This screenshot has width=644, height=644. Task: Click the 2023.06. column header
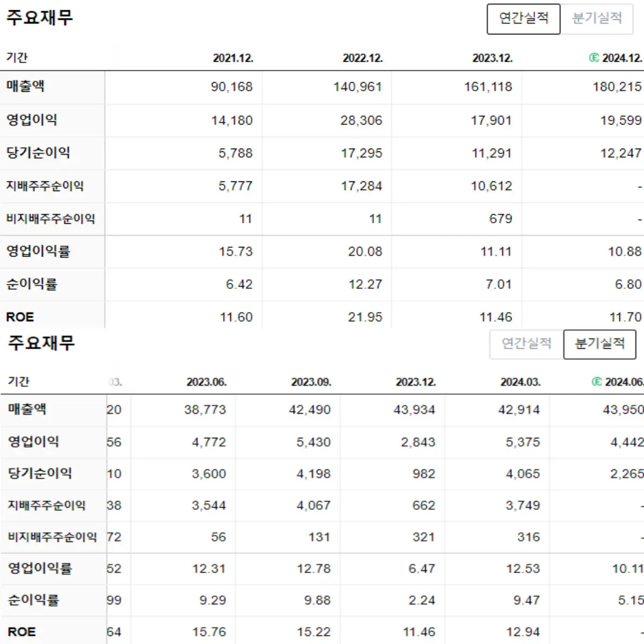tap(207, 382)
